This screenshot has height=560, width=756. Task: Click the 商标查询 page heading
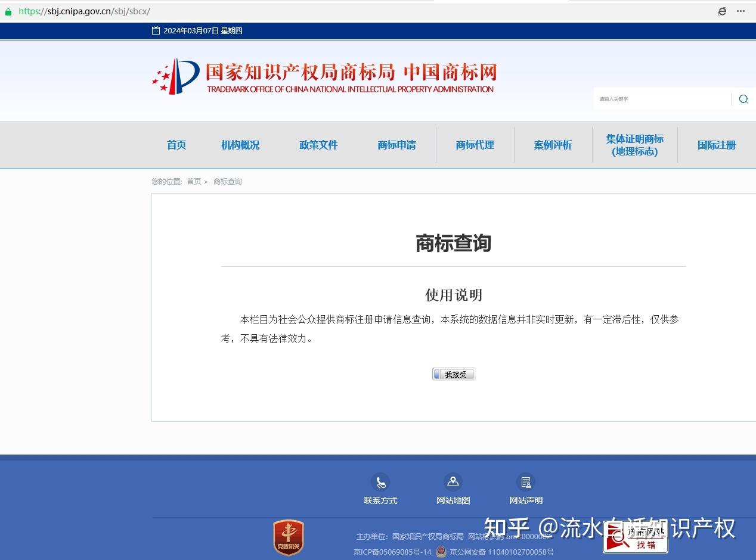click(453, 243)
